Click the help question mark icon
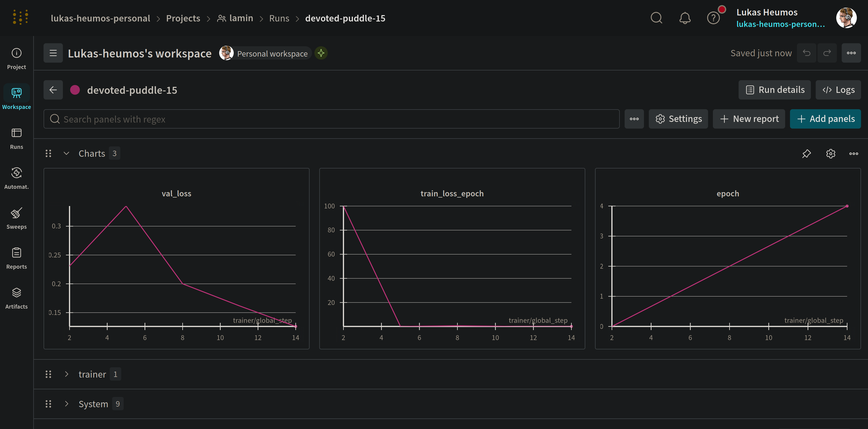The image size is (868, 429). (x=713, y=18)
